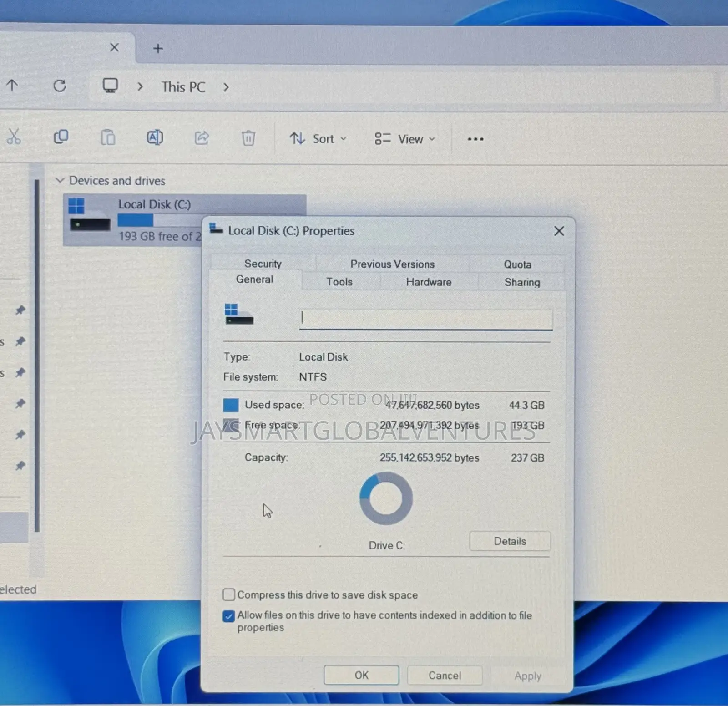Click the drive label text field
This screenshot has height=706, width=728.
click(x=426, y=320)
